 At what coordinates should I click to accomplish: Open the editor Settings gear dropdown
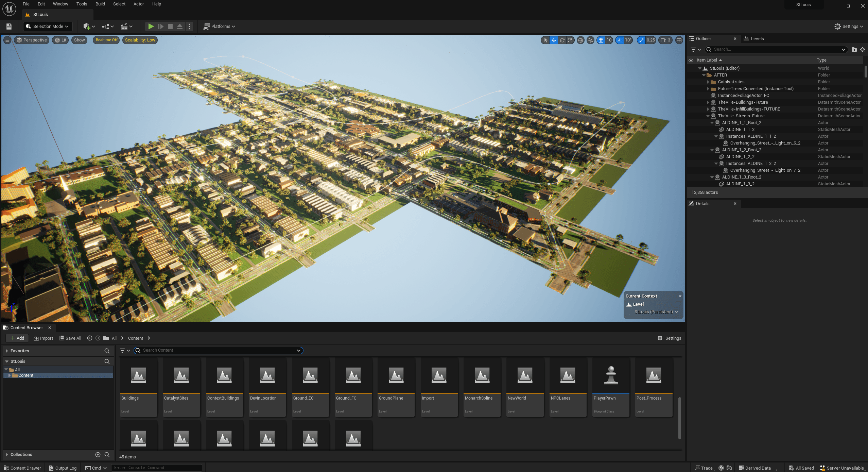pos(849,27)
